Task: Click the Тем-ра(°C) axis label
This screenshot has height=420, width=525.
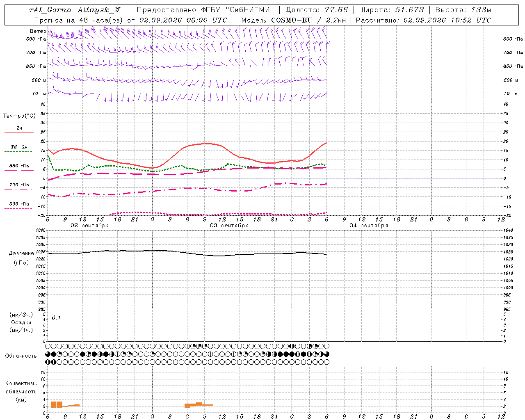Action: point(19,116)
